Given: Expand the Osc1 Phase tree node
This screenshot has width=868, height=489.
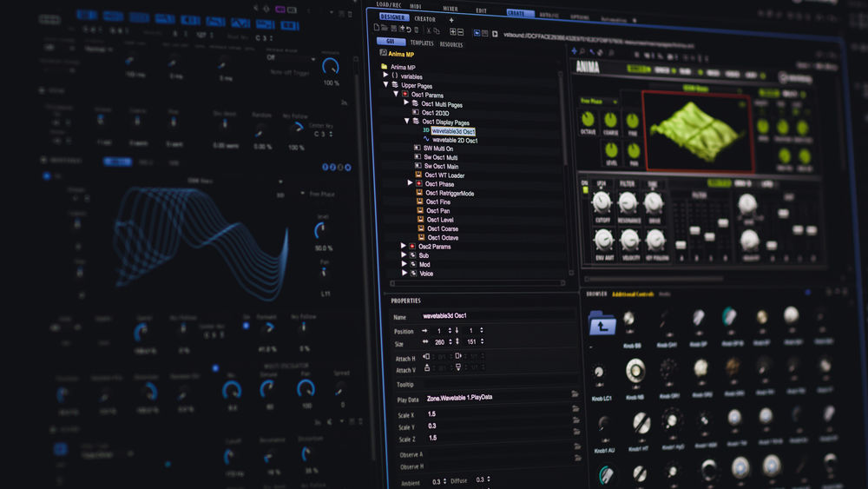Looking at the screenshot, I should [411, 182].
